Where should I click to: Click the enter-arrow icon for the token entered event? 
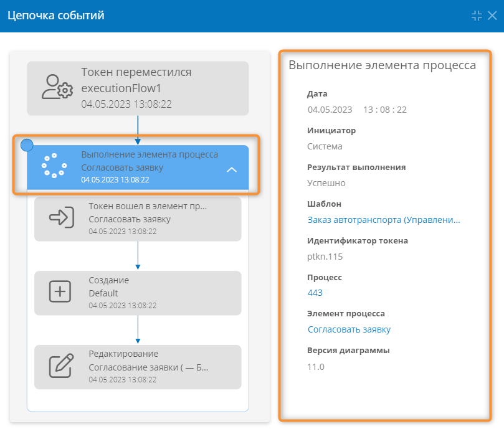click(x=62, y=217)
